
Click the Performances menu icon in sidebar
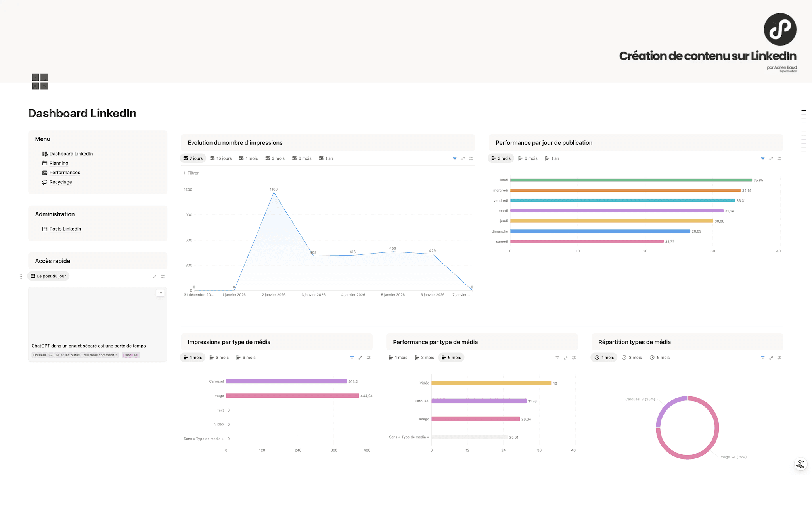click(x=45, y=172)
